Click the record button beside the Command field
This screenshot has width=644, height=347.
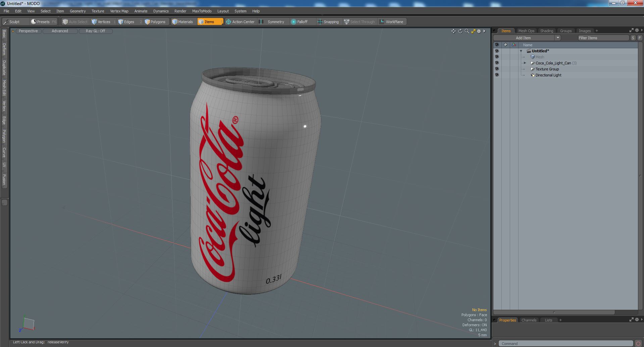[638, 343]
